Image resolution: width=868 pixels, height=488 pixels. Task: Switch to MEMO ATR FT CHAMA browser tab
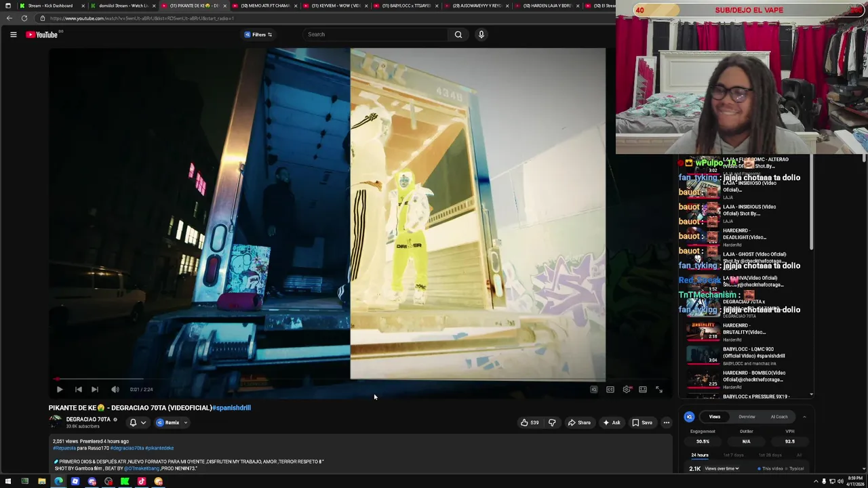coord(265,5)
